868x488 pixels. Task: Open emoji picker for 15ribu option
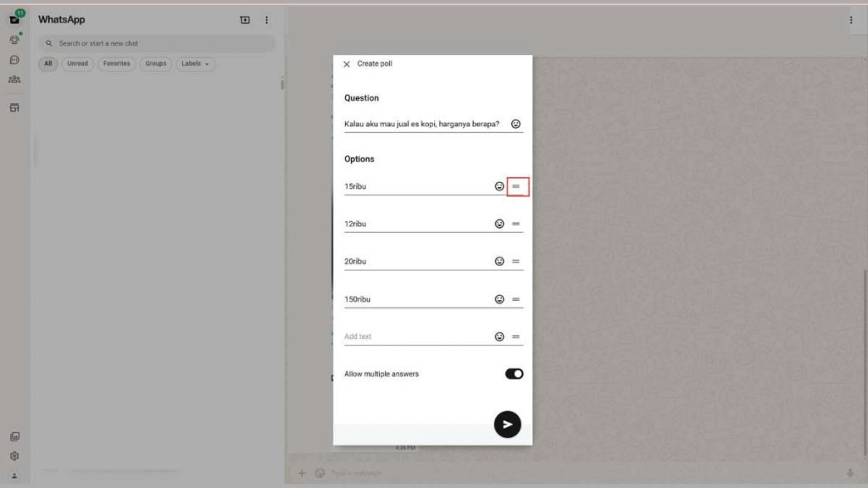coord(499,186)
